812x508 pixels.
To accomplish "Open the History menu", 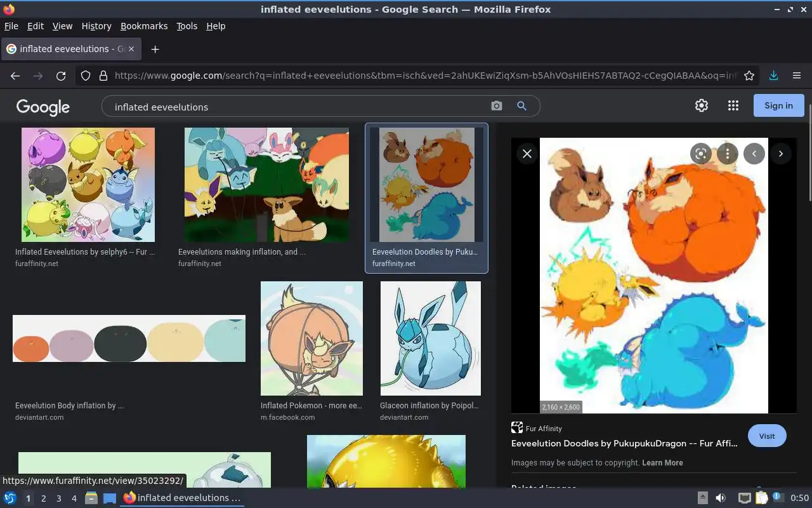I will pos(96,26).
